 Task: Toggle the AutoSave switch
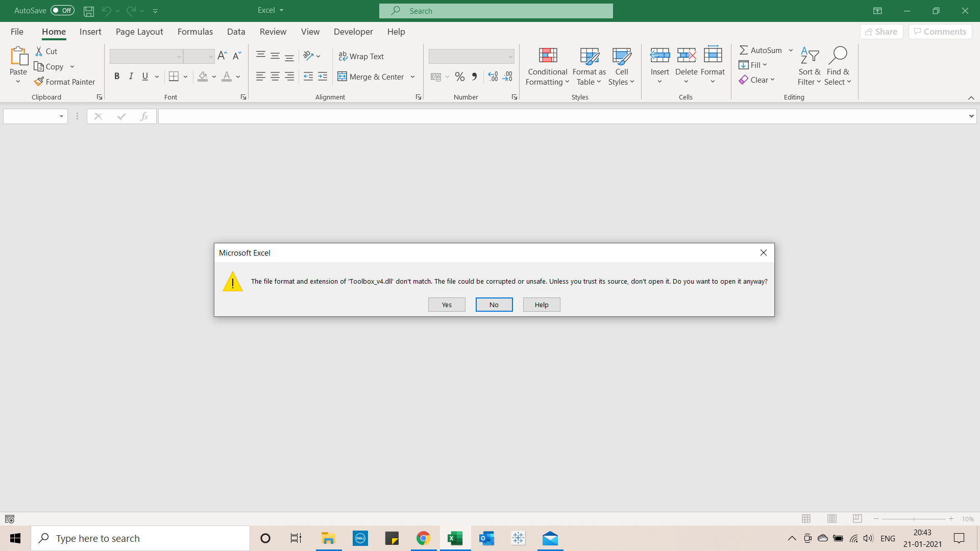pos(62,10)
